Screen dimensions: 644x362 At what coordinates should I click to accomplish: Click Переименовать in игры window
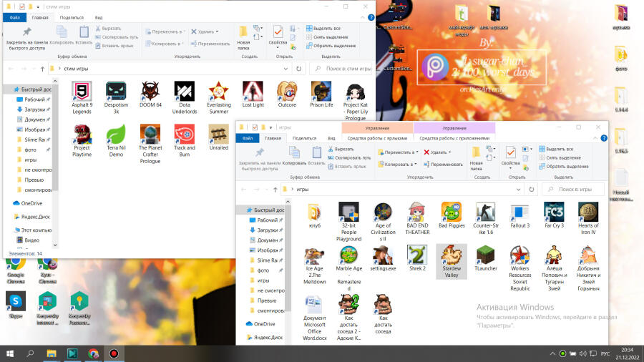click(x=443, y=164)
